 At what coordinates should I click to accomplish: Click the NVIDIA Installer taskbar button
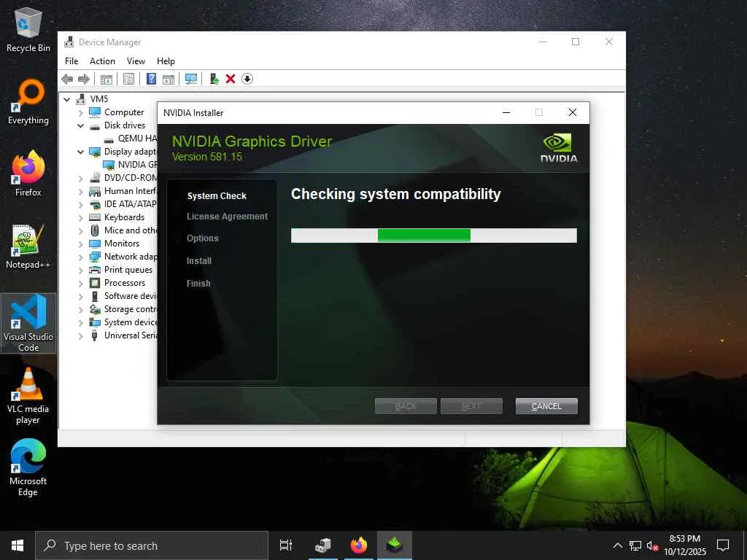tap(395, 545)
